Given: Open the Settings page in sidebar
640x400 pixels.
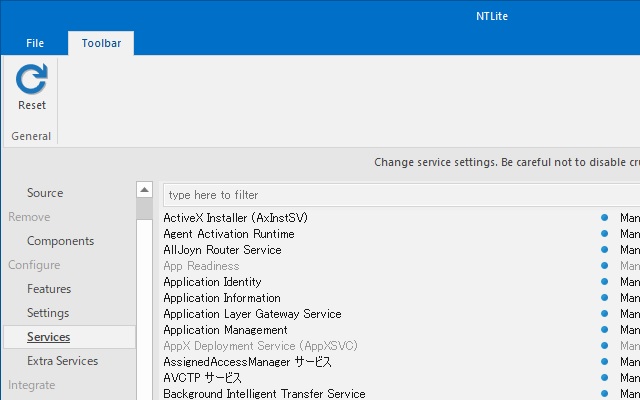Looking at the screenshot, I should pos(48,313).
